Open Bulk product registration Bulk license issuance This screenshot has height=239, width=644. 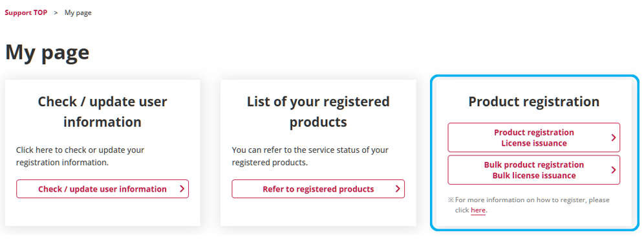coord(533,170)
